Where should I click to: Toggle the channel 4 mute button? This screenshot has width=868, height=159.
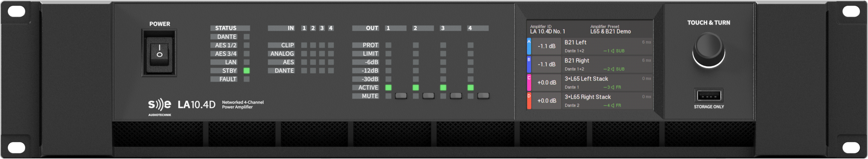(x=483, y=96)
